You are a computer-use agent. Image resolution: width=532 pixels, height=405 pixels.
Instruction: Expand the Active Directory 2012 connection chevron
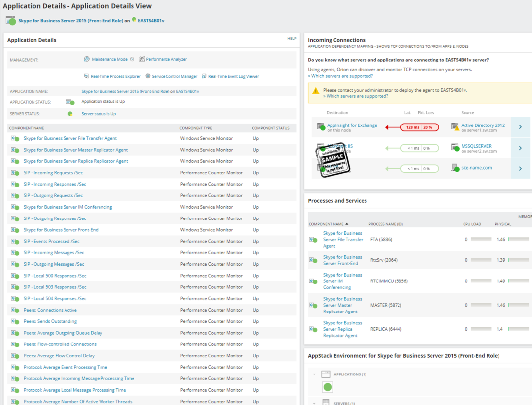tap(520, 127)
